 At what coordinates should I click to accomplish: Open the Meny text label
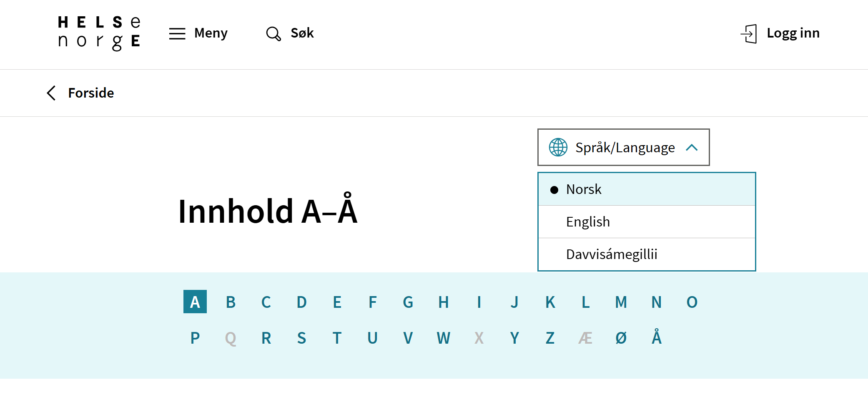pos(211,33)
